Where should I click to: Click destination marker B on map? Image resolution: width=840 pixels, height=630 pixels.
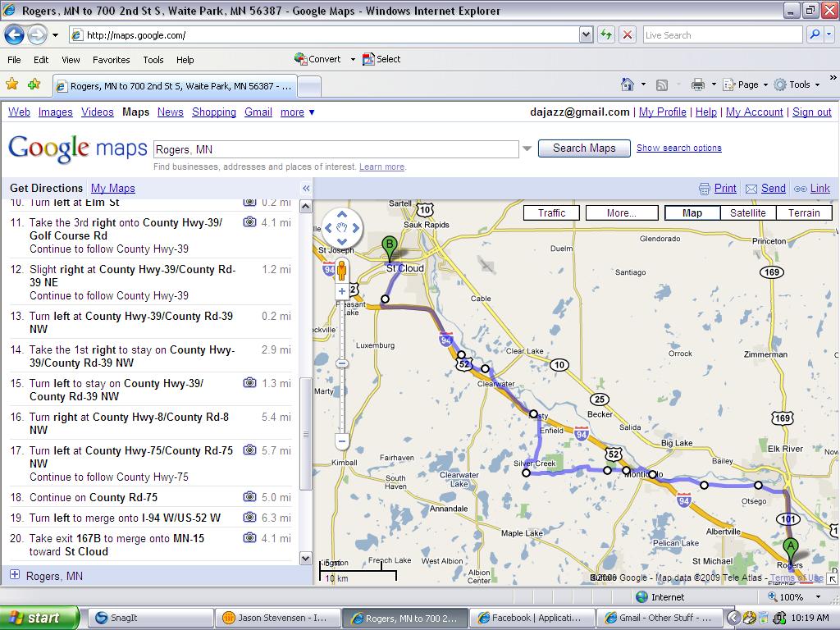[390, 249]
